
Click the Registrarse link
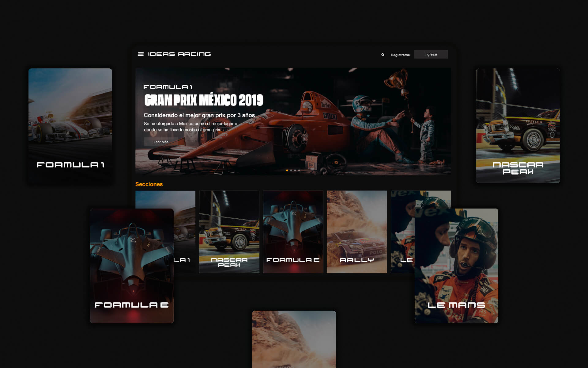pos(400,55)
